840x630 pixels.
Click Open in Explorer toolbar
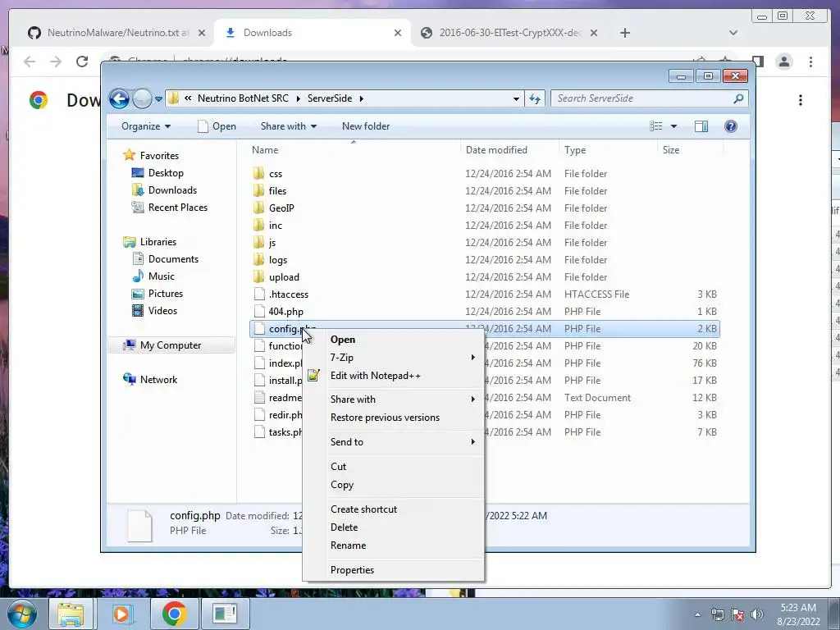[x=217, y=126]
